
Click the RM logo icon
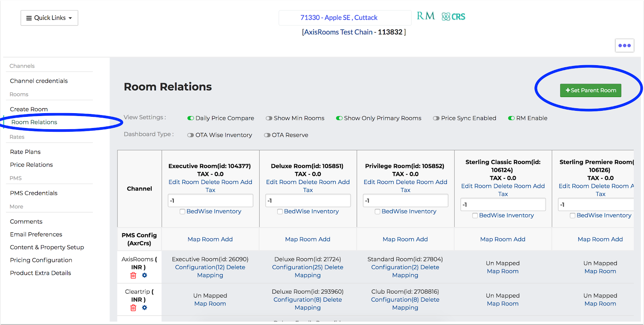pos(425,16)
